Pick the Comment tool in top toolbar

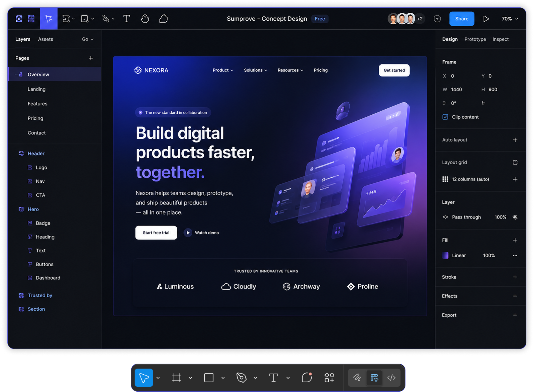coord(163,19)
